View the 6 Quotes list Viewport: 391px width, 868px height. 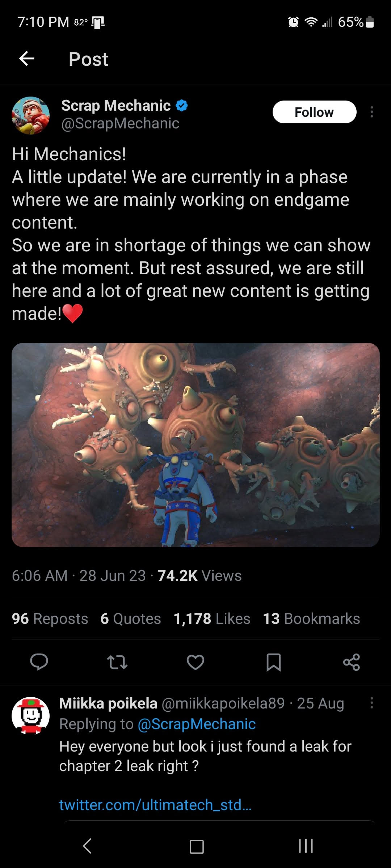pos(131,619)
